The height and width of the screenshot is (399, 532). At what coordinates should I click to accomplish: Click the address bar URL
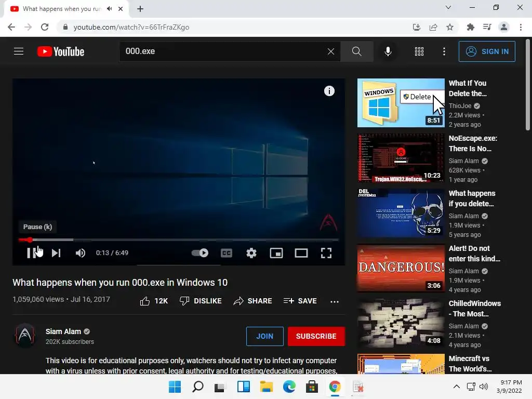(131, 27)
